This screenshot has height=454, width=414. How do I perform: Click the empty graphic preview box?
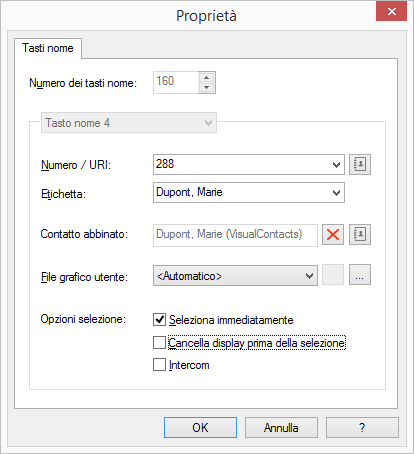333,275
